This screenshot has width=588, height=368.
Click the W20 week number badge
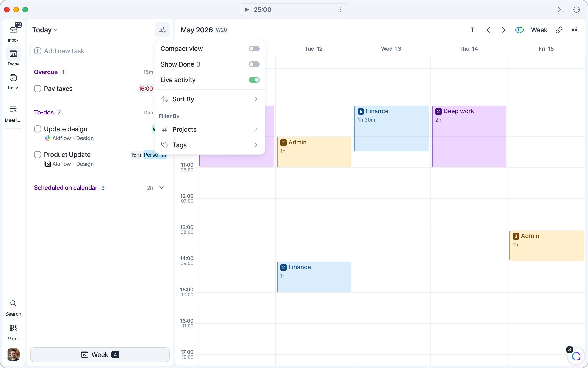click(x=221, y=30)
